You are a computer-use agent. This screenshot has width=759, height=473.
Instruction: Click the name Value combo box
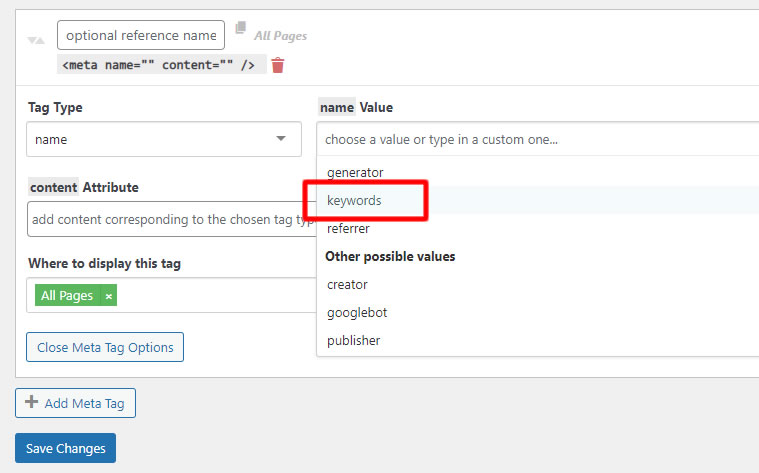537,139
